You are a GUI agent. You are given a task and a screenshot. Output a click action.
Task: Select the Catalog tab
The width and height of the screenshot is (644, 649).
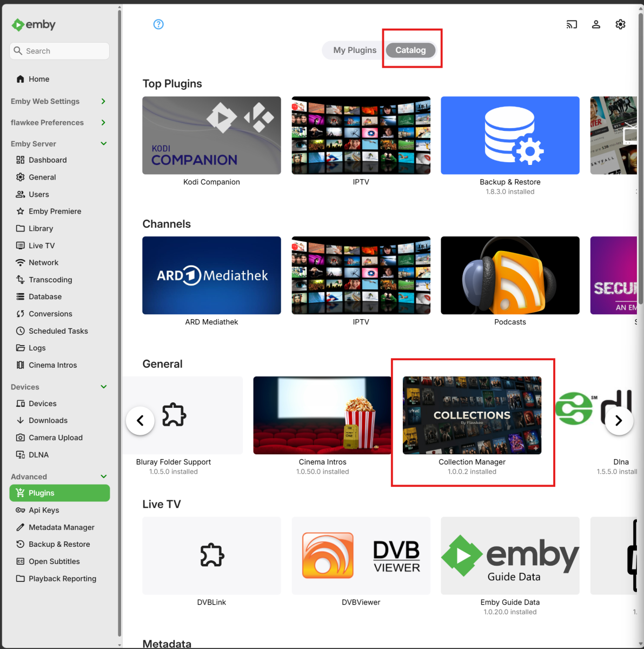[410, 50]
